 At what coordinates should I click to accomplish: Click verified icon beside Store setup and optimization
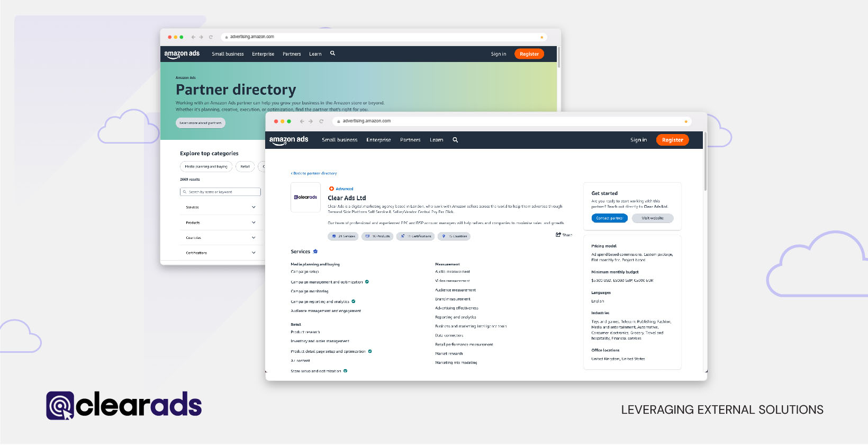(346, 371)
